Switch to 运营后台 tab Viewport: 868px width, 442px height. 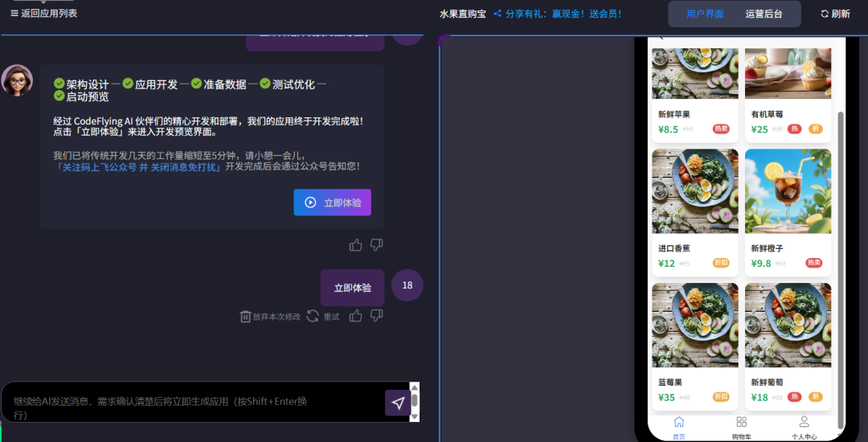tap(764, 14)
